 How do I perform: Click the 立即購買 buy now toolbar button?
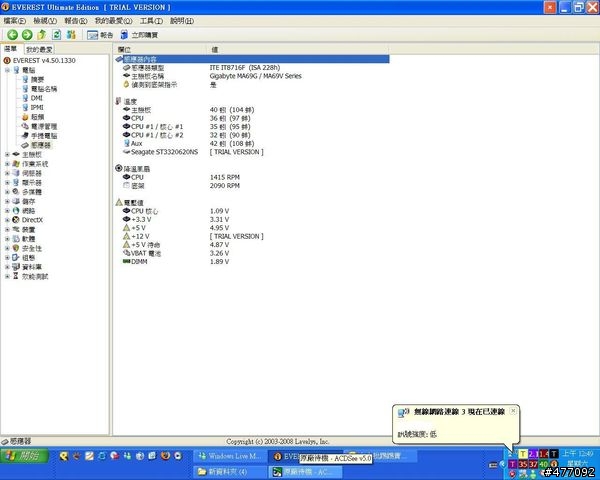(x=139, y=35)
